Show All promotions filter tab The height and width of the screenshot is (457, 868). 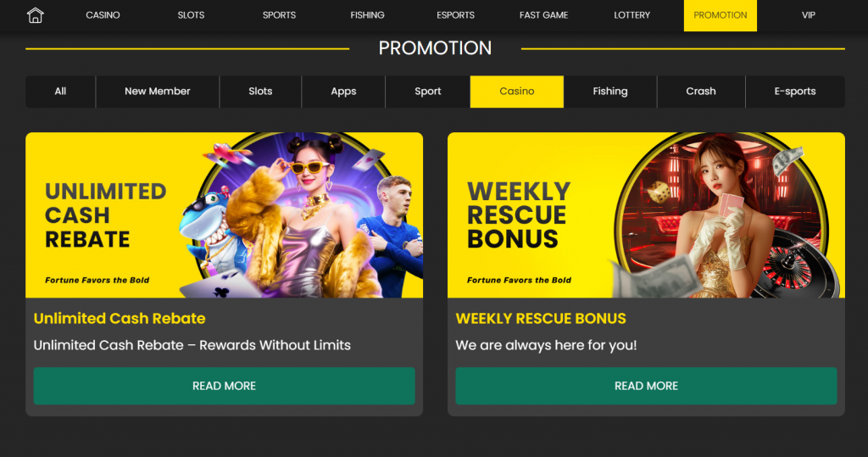click(x=60, y=92)
